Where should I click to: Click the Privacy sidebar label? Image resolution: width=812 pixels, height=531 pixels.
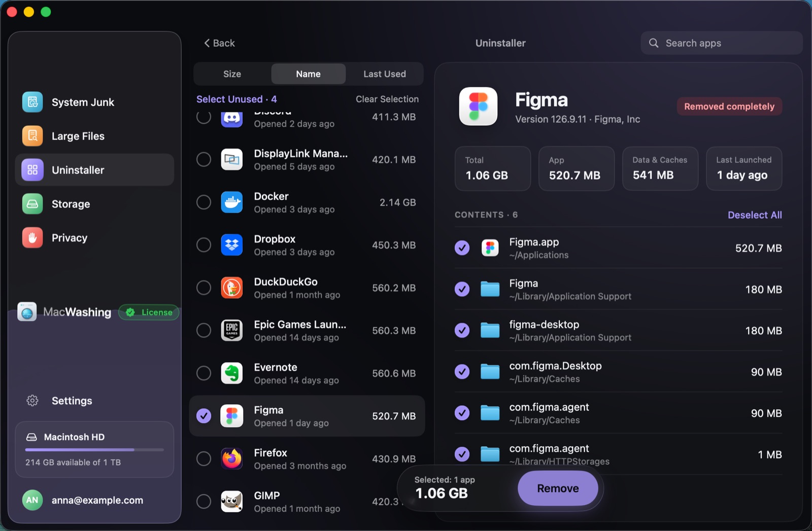click(x=70, y=238)
